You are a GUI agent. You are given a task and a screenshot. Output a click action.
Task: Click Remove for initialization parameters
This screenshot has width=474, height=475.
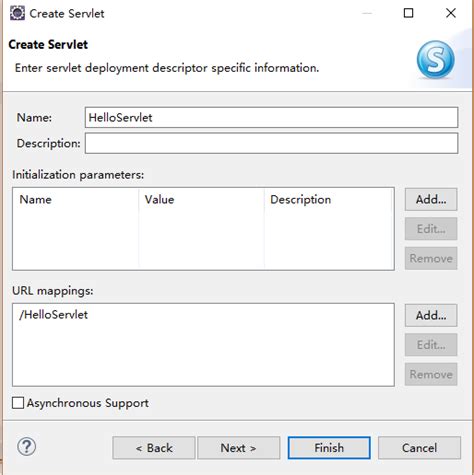point(431,258)
